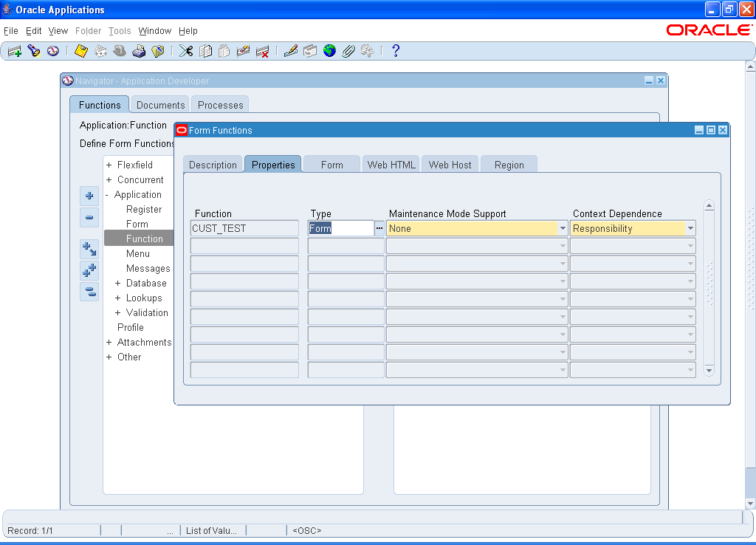Image resolution: width=756 pixels, height=545 pixels.
Task: Click the Zoom toolbar icon
Action: (310, 51)
